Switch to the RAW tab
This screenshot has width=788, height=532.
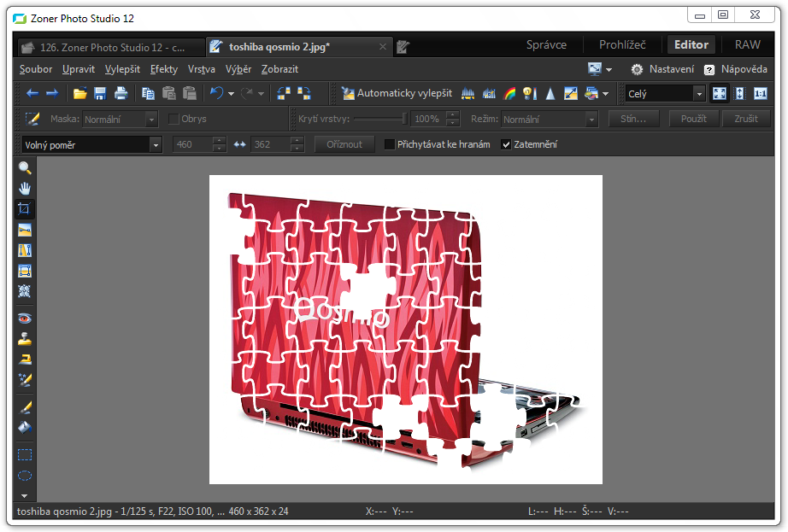(747, 44)
